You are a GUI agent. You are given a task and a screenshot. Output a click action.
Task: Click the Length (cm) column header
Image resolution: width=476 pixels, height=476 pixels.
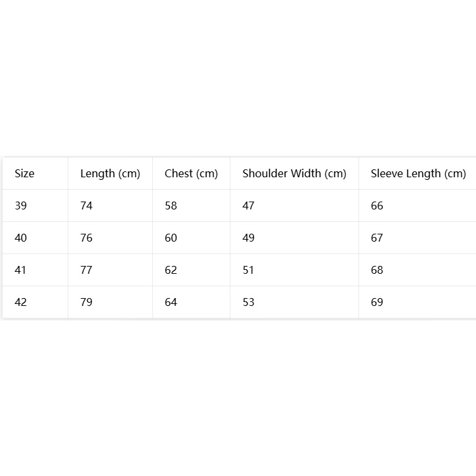pyautogui.click(x=110, y=173)
